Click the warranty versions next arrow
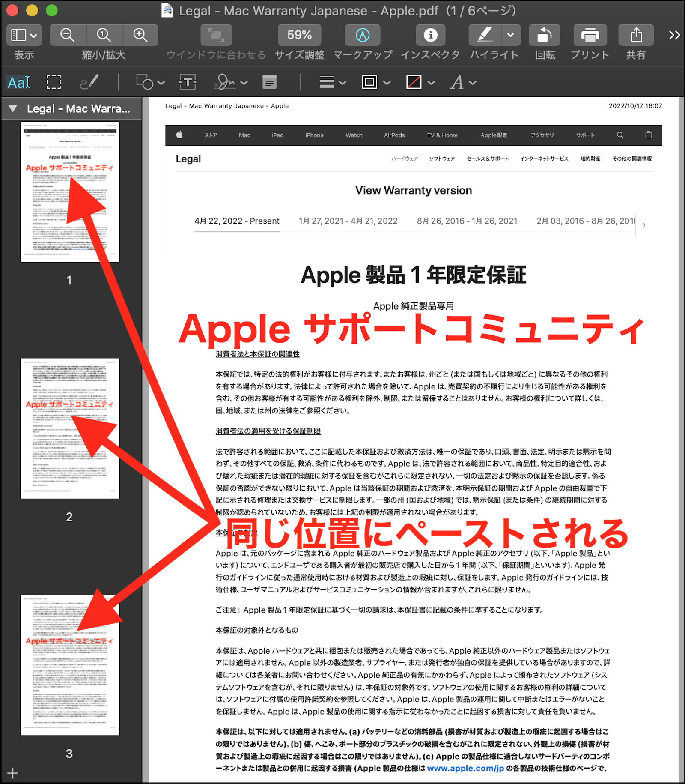This screenshot has width=685, height=784. click(x=643, y=225)
